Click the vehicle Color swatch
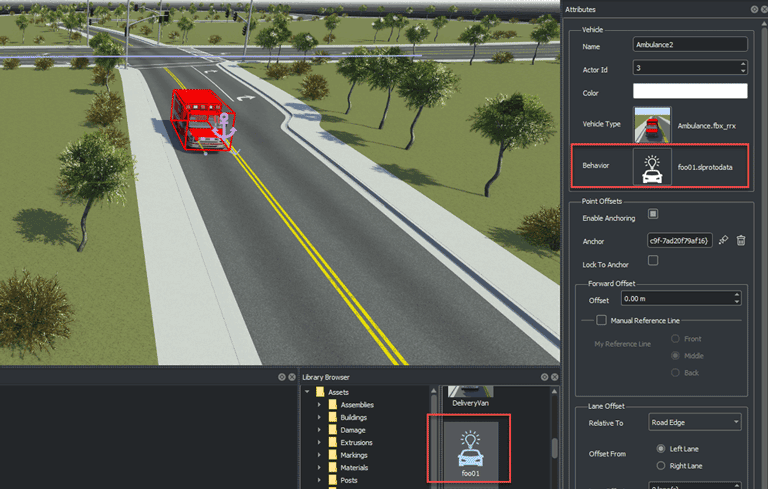The height and width of the screenshot is (489, 768). tap(690, 91)
